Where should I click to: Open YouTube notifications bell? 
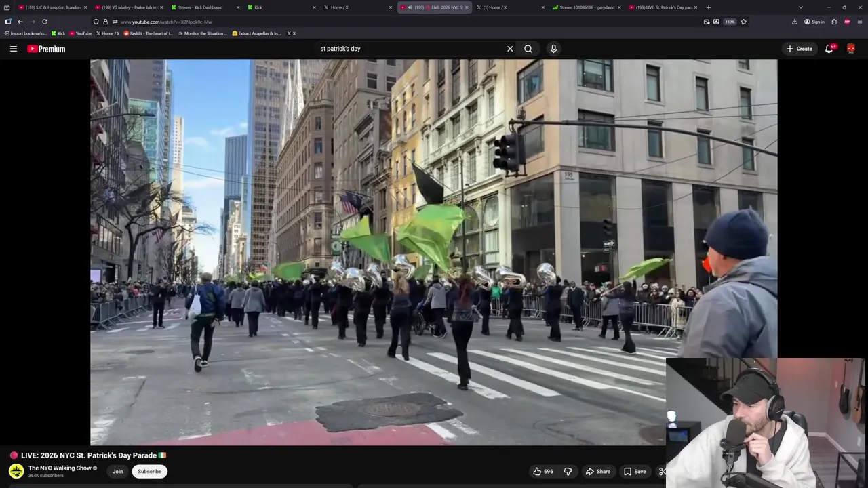coord(829,49)
